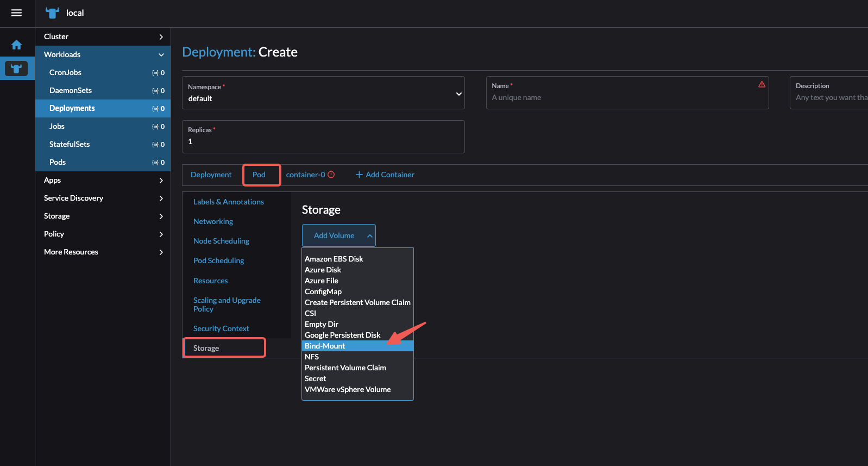The width and height of the screenshot is (868, 466).
Task: Choose Persistent Volume Claim option
Action: (x=357, y=368)
